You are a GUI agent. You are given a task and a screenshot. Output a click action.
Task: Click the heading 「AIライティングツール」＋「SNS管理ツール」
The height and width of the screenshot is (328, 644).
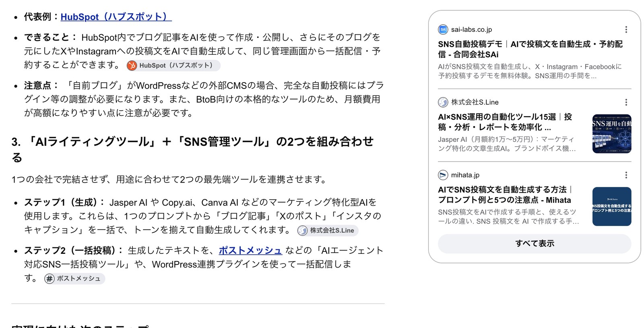point(192,149)
